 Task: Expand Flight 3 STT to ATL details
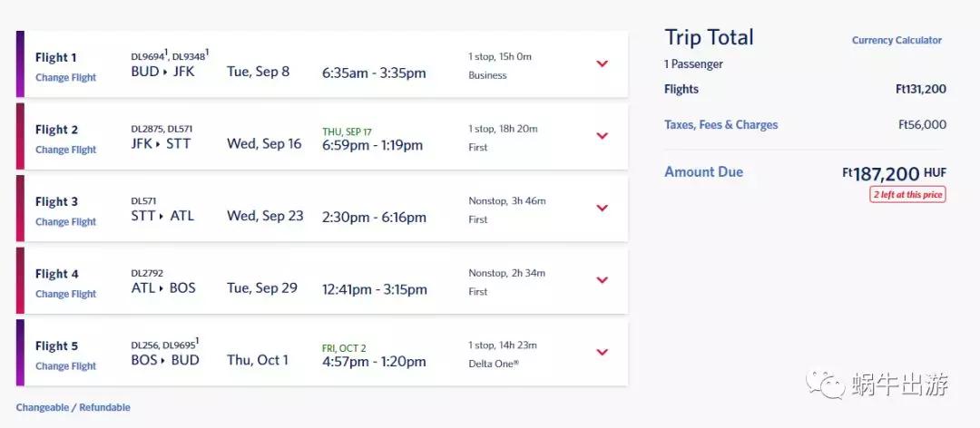pyautogui.click(x=602, y=208)
